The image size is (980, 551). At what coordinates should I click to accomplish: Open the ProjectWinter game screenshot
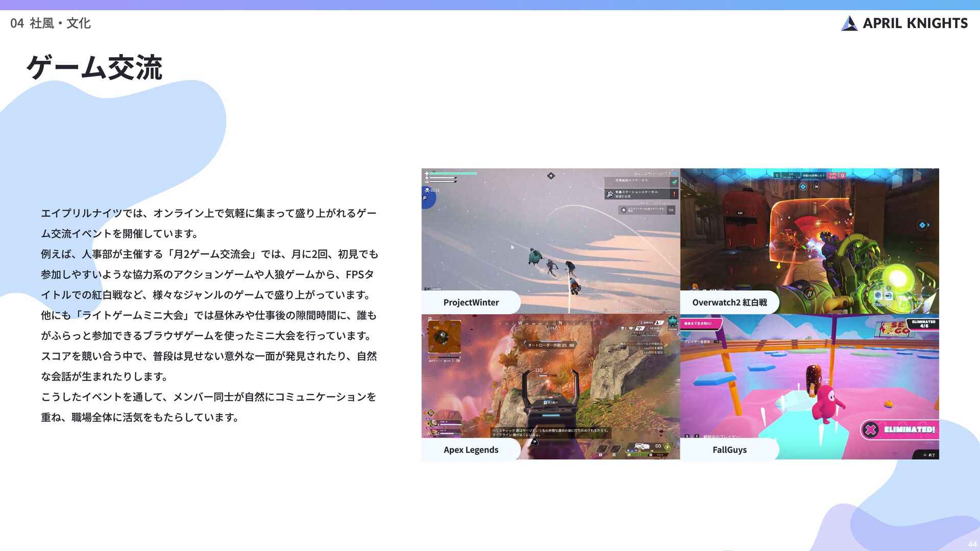pos(550,241)
